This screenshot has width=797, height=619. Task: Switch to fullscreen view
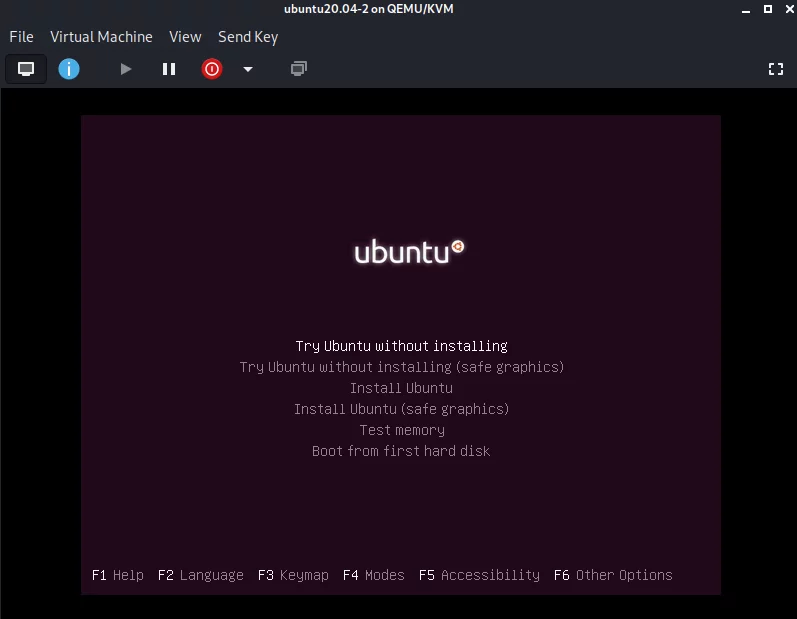coord(776,69)
